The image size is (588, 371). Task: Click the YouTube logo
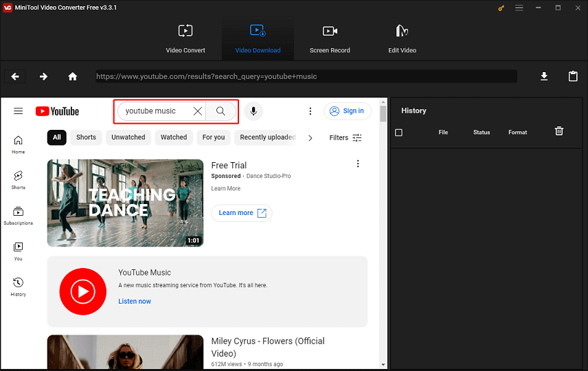tap(58, 111)
